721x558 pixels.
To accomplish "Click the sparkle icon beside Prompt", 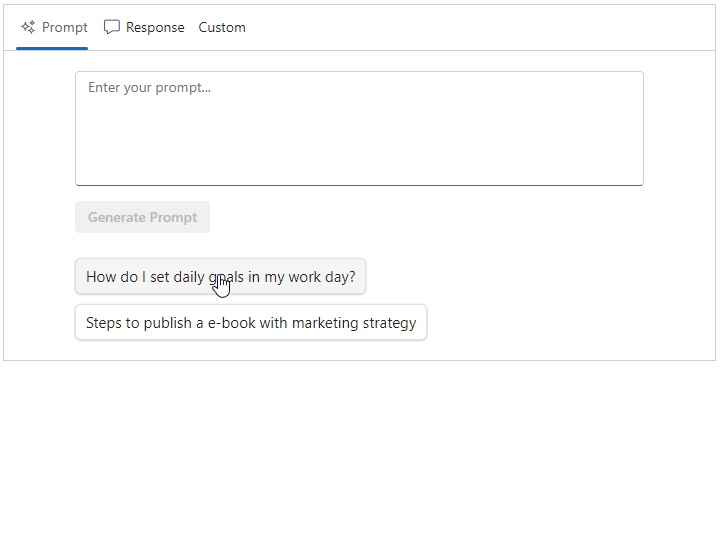I will 28,27.
